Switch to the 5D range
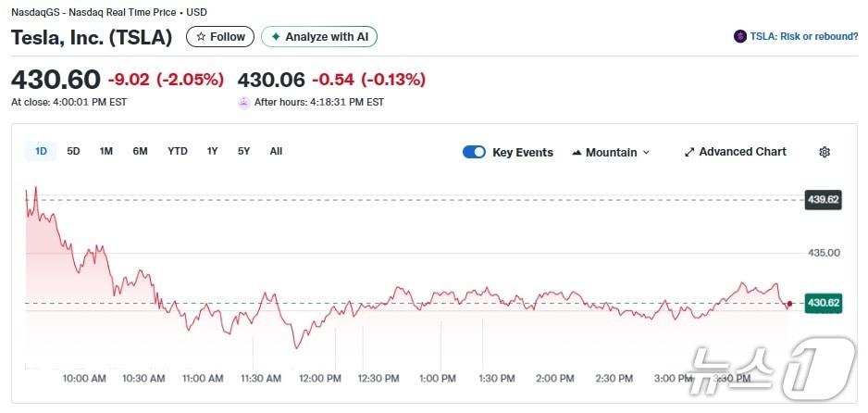 tap(73, 151)
